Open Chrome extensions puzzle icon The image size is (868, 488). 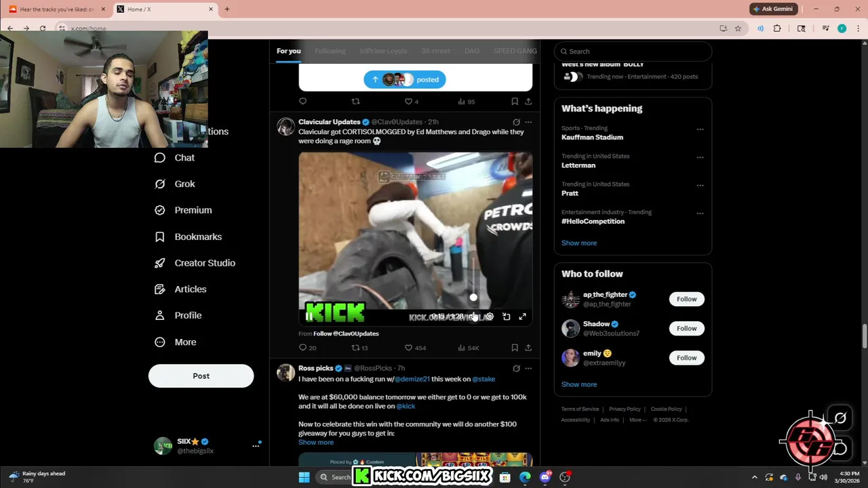[x=777, y=28]
